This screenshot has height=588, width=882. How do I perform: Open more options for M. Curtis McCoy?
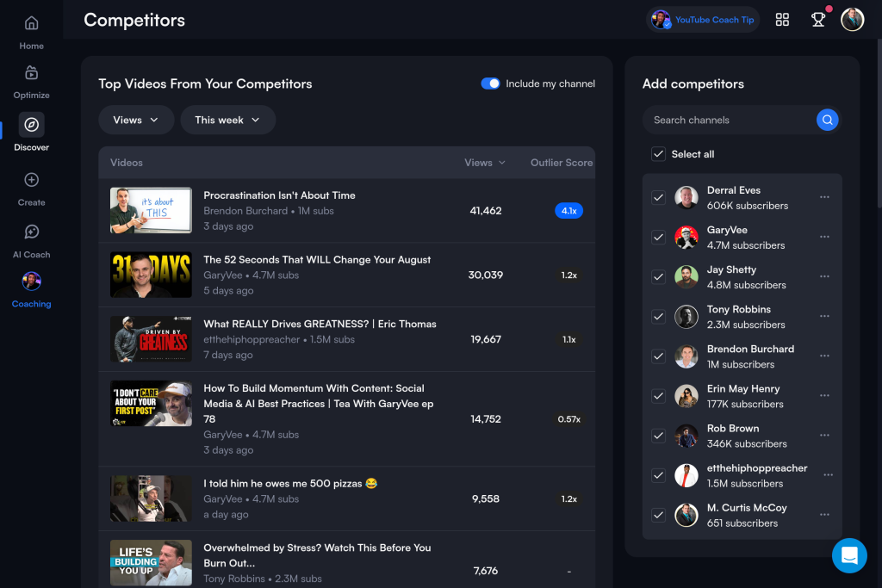point(824,515)
